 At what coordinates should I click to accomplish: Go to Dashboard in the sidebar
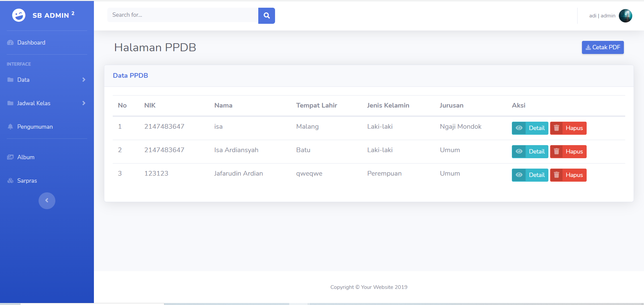point(31,43)
